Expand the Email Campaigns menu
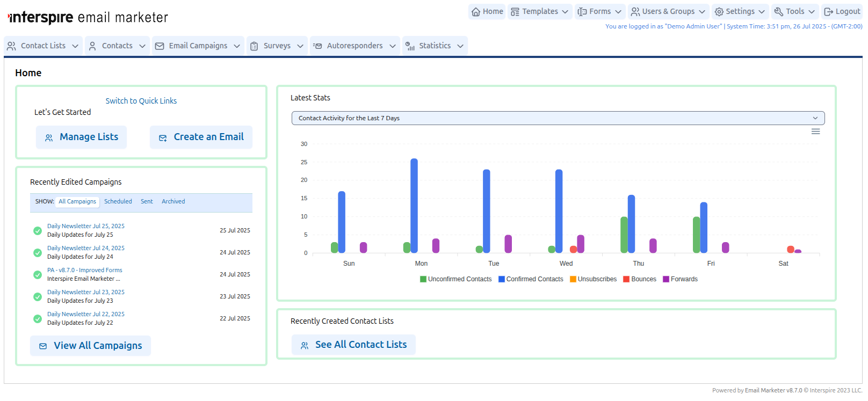 tap(198, 46)
